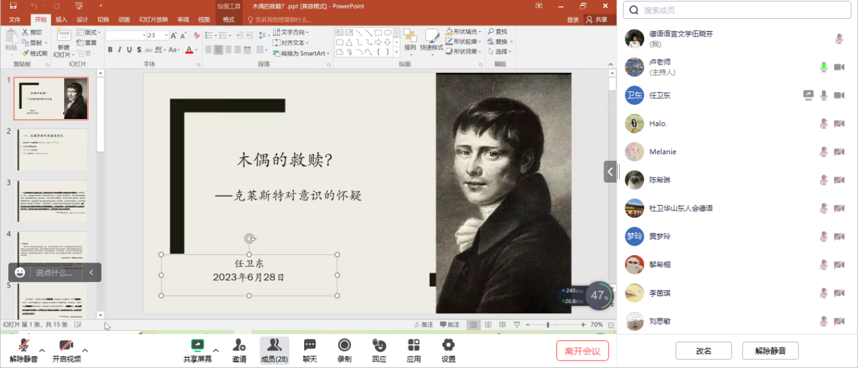The width and height of the screenshot is (868, 368).
Task: Open the 应用 apps icon
Action: point(414,346)
